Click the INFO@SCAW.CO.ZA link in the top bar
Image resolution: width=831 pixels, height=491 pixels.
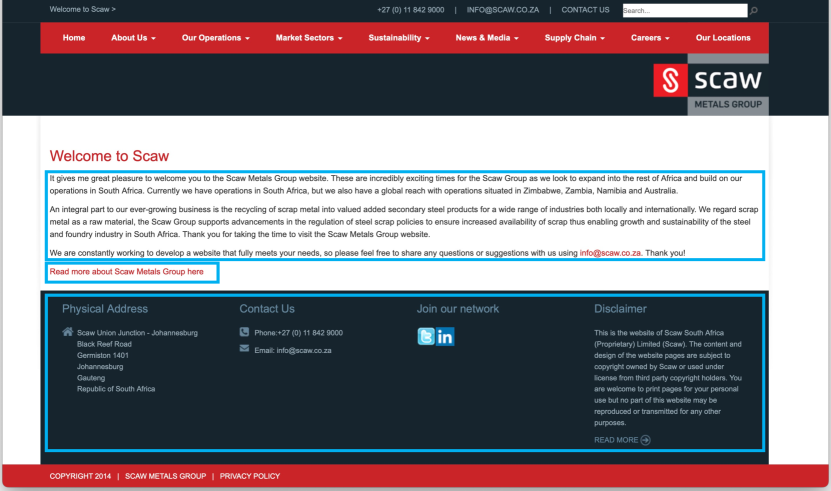tap(502, 10)
